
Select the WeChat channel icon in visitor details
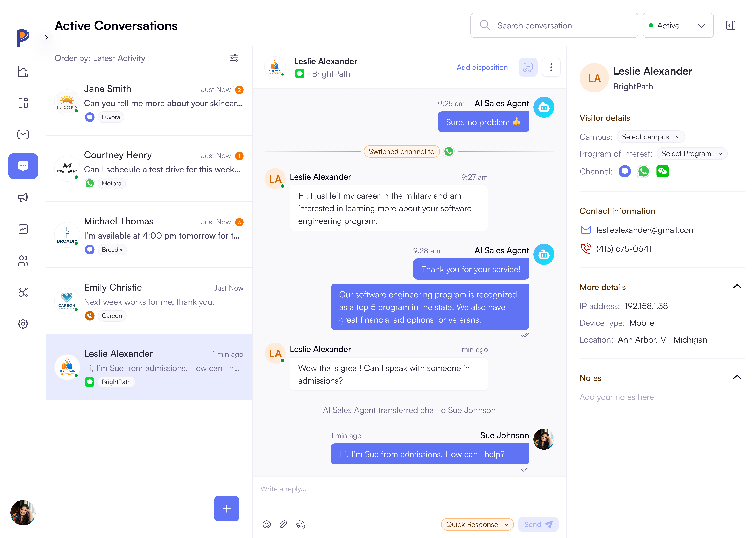662,171
